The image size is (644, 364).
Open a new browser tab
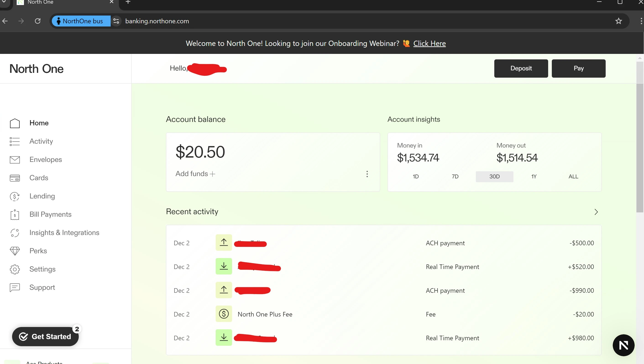point(128,2)
